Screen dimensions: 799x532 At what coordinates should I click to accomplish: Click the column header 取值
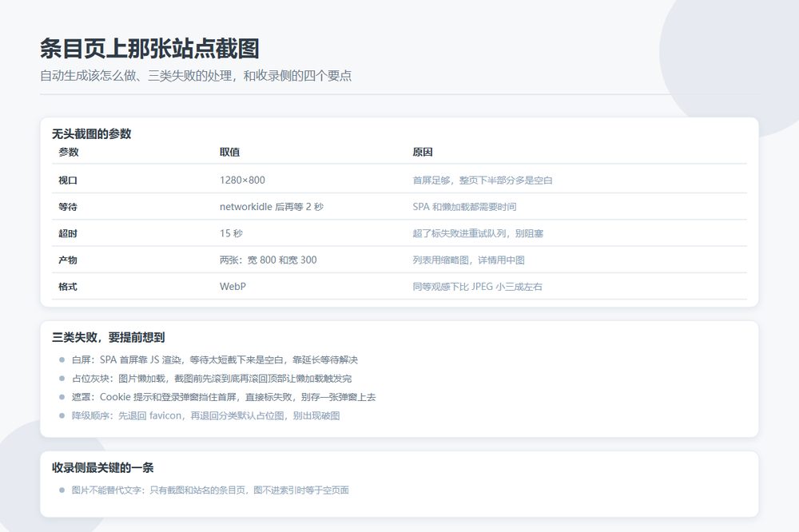tap(230, 152)
